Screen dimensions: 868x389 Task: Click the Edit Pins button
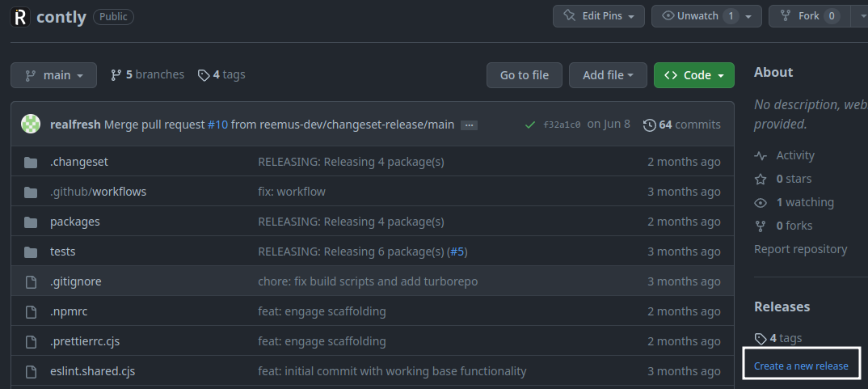click(598, 16)
